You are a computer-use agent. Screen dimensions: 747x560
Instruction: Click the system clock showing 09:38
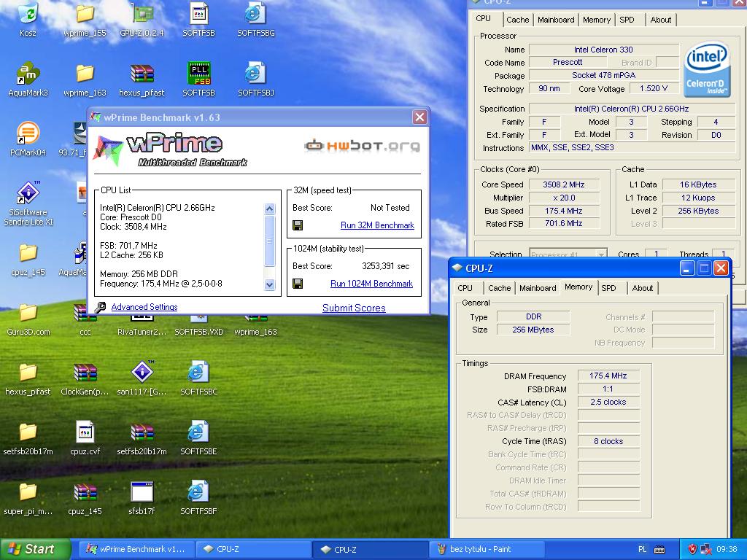[x=727, y=549]
